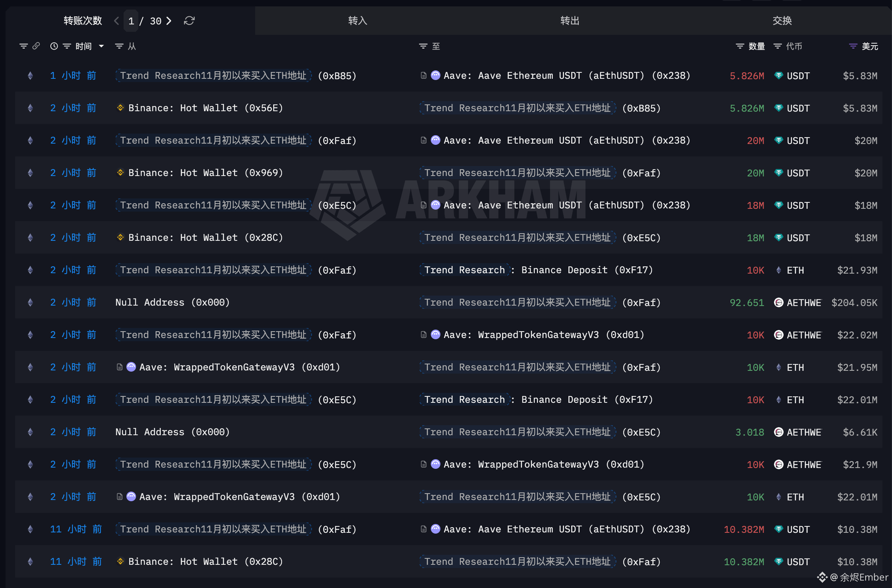Image resolution: width=892 pixels, height=588 pixels.
Task: Click the 至 column filter icon
Action: [x=423, y=46]
